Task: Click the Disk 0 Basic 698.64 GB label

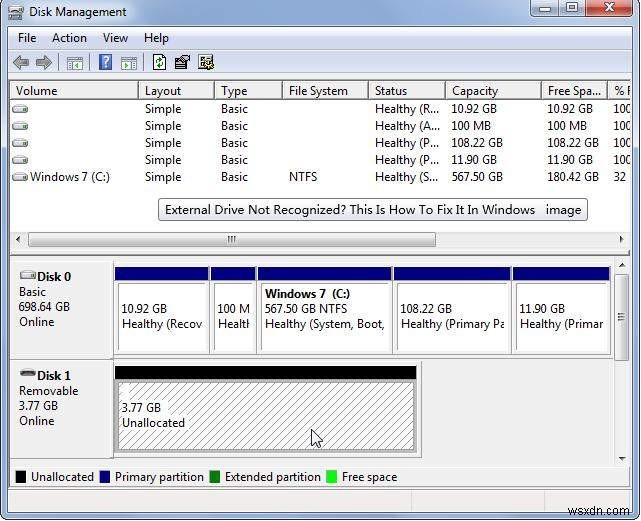Action: (x=61, y=310)
